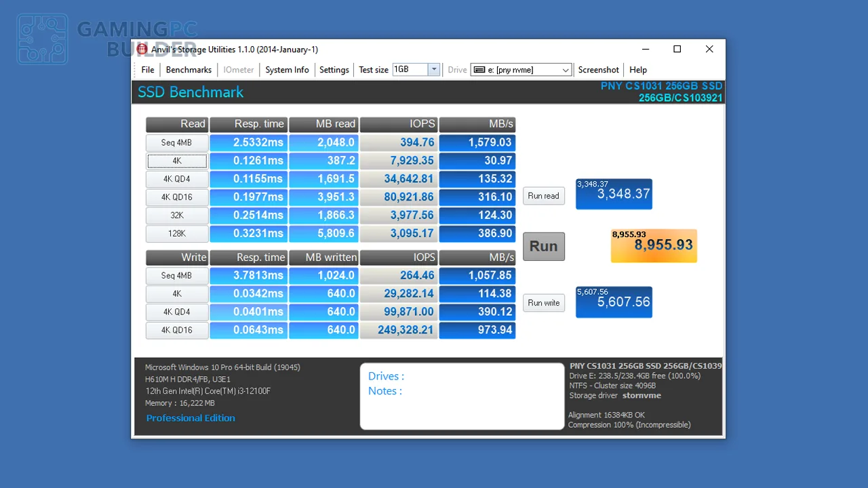Click the "124.30" MB/s cell

tap(477, 216)
